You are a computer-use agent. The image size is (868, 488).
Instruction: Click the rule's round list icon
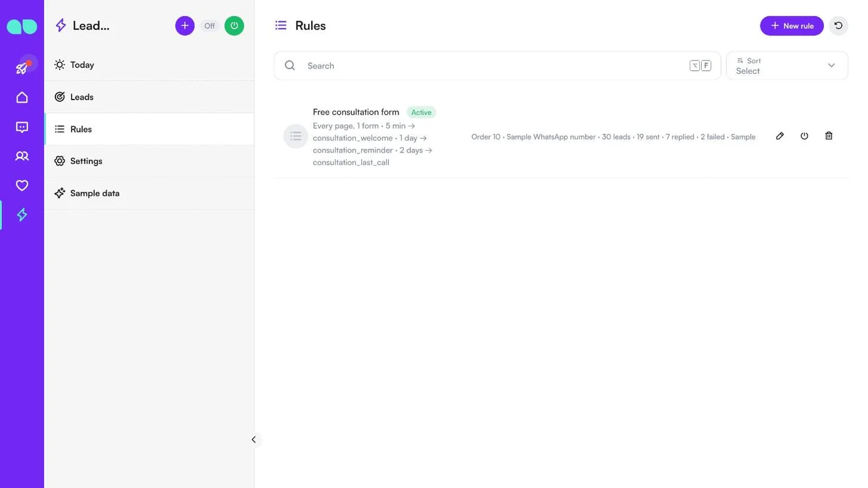295,136
